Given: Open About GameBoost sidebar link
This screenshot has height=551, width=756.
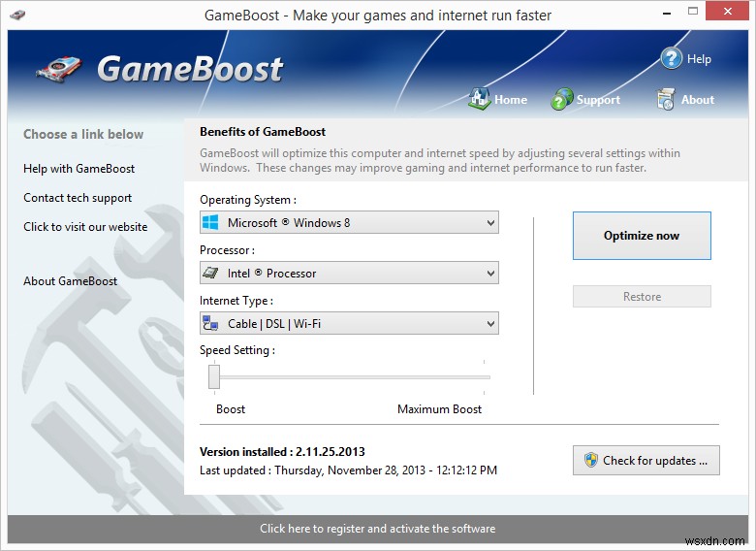Looking at the screenshot, I should 71,280.
